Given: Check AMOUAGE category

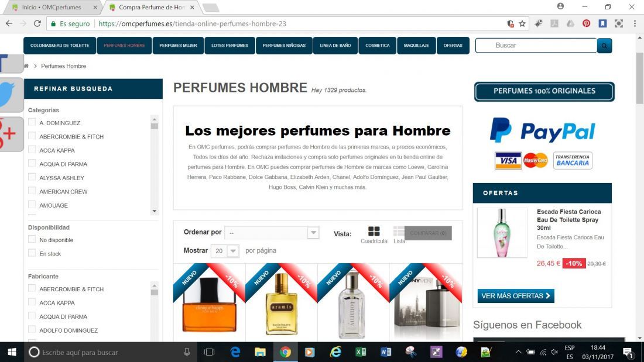Looking at the screenshot, I should [x=32, y=205].
